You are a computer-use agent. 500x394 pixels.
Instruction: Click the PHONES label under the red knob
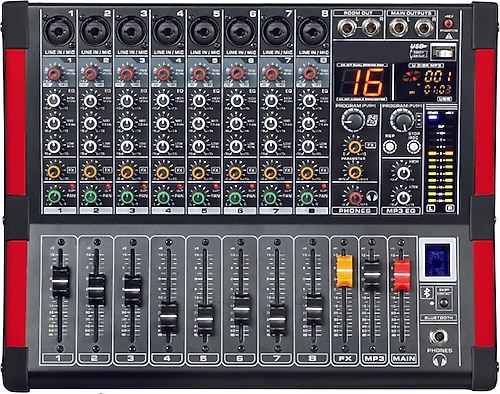click(355, 211)
